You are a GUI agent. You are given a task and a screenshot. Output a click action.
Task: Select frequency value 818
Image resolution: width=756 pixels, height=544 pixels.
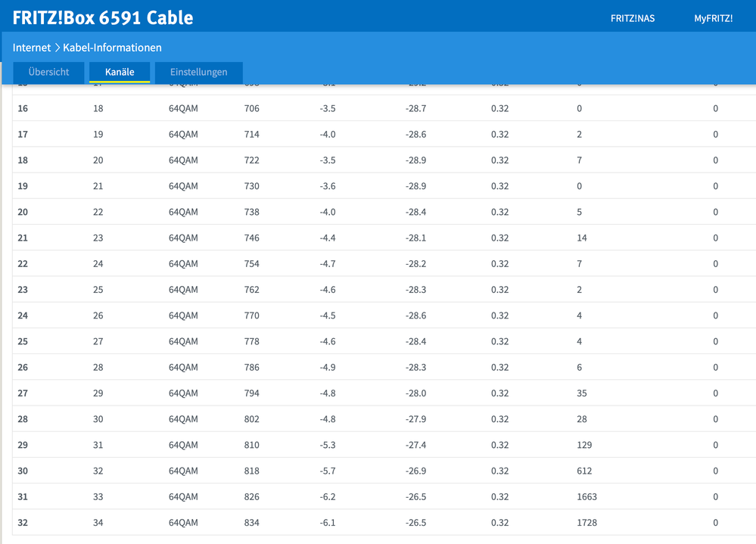tap(252, 471)
